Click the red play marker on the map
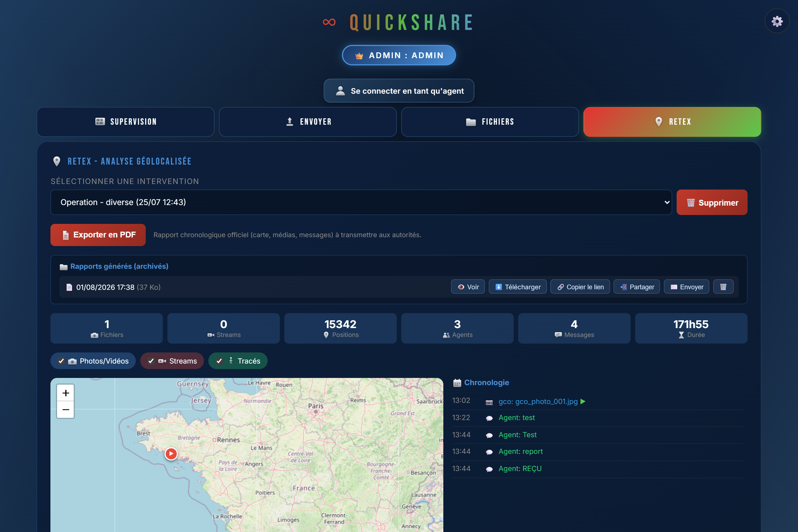This screenshot has height=532, width=798. [x=171, y=453]
